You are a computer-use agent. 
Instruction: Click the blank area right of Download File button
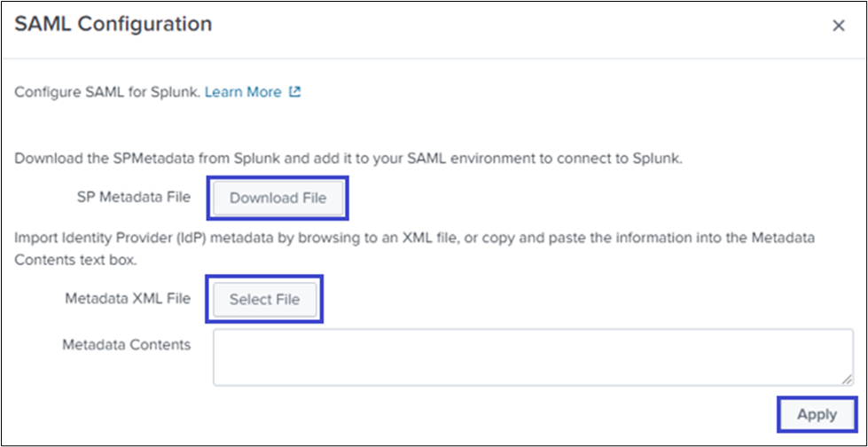576,198
